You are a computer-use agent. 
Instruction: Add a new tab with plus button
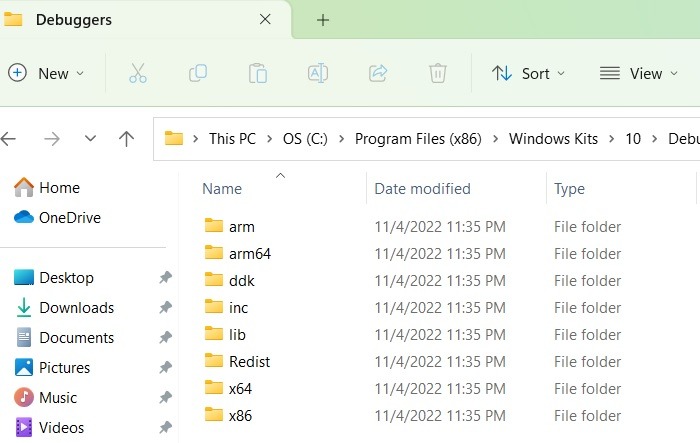(x=323, y=20)
